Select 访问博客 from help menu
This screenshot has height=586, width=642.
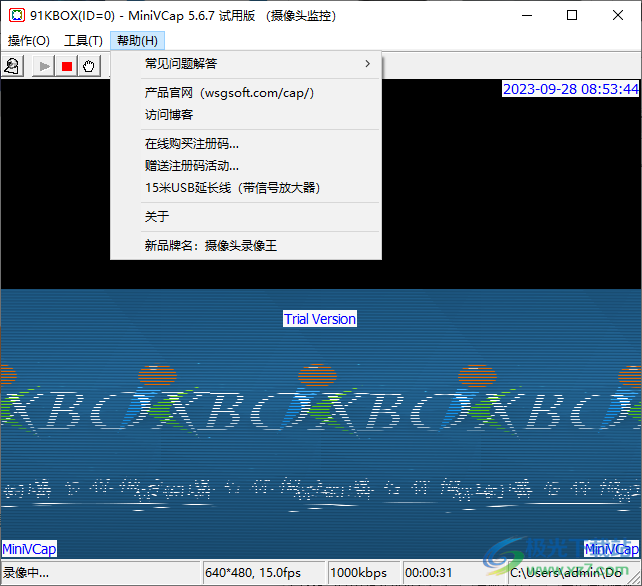pyautogui.click(x=246, y=115)
